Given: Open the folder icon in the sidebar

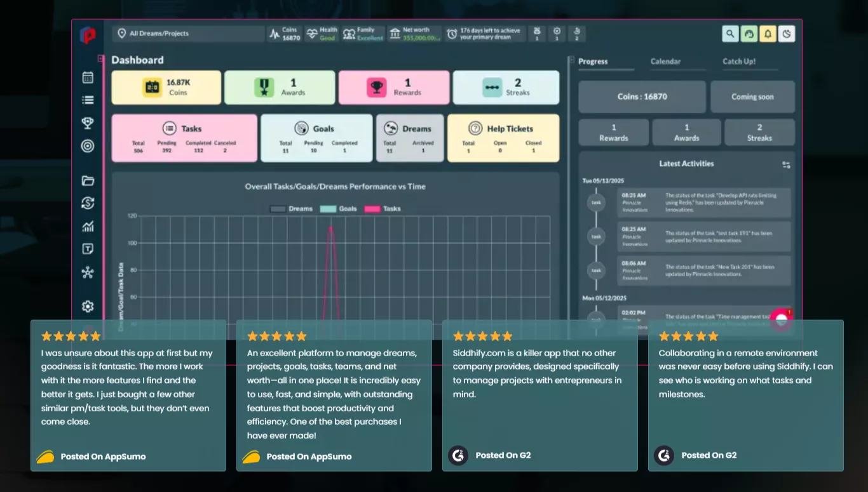Looking at the screenshot, I should click(88, 181).
